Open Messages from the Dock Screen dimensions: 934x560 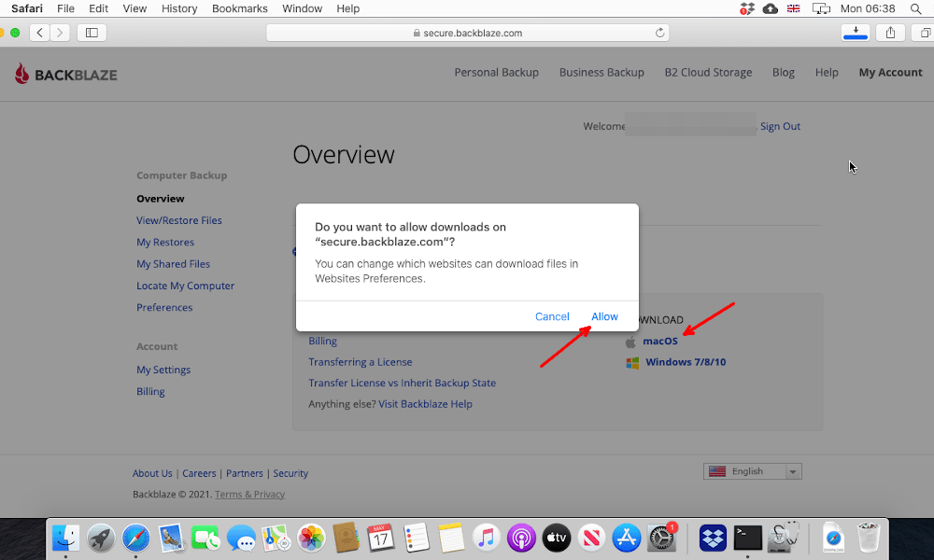point(241,538)
